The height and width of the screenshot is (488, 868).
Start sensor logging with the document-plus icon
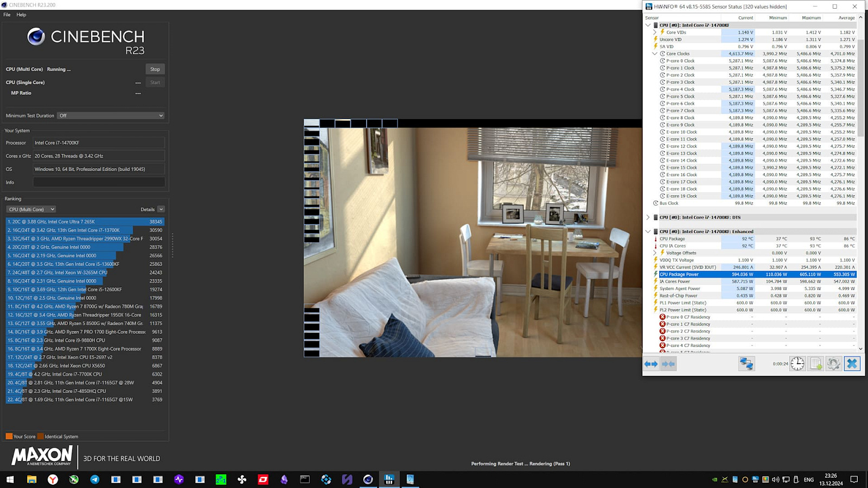[x=816, y=364]
